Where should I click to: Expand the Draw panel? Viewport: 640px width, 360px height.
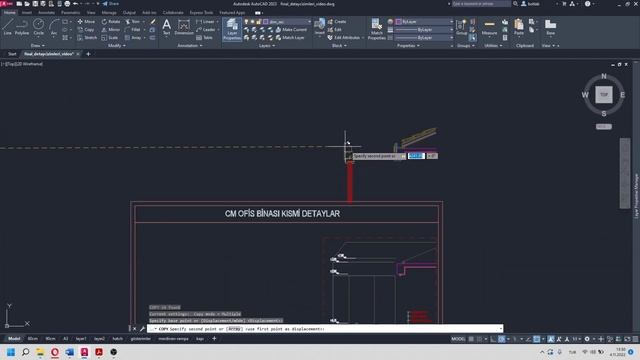[x=38, y=46]
